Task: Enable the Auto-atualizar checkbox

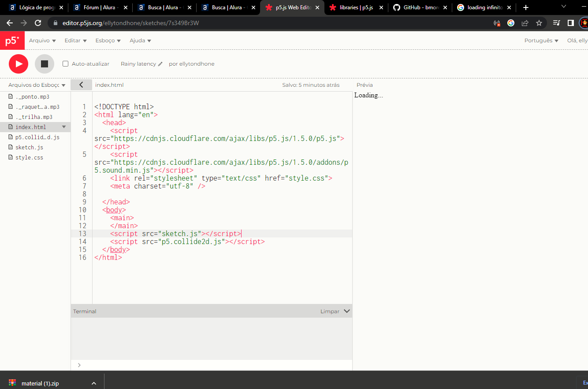Action: [66, 64]
